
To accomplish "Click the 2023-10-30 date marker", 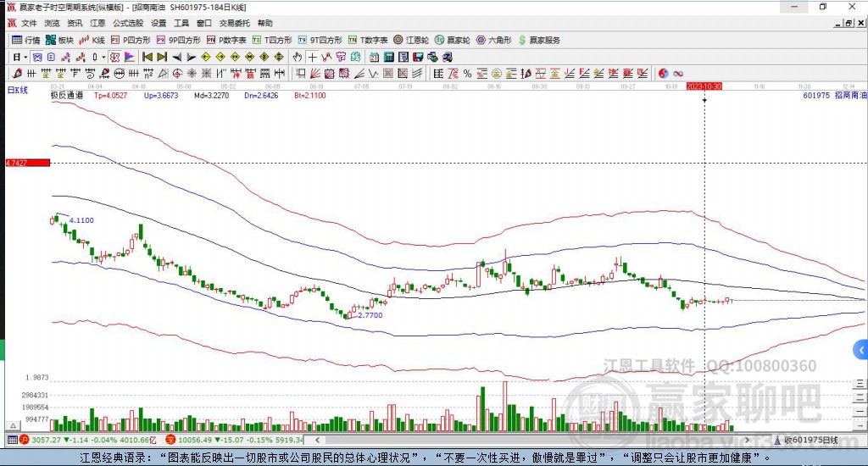I will tap(704, 86).
